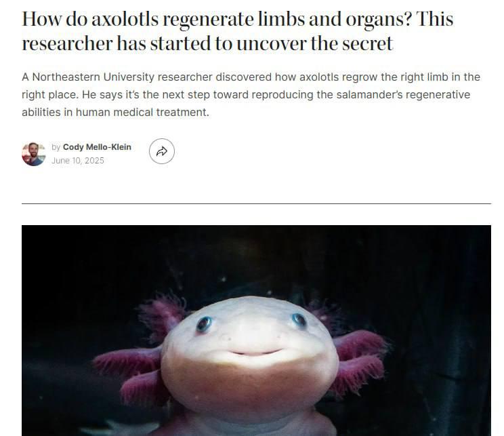This screenshot has width=504, height=436.
Task: Click the horizontal divider line above image
Action: coord(256,203)
